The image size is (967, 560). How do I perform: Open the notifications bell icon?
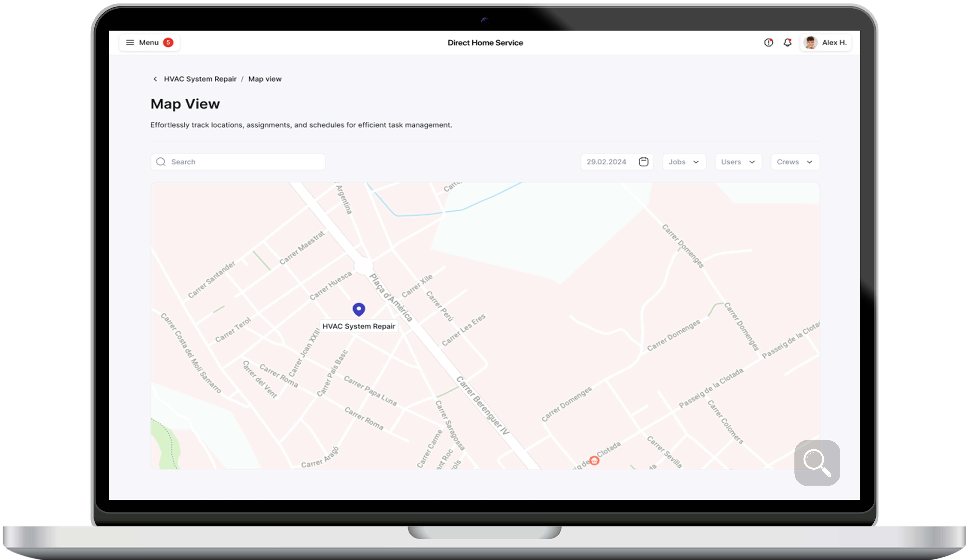coord(787,43)
